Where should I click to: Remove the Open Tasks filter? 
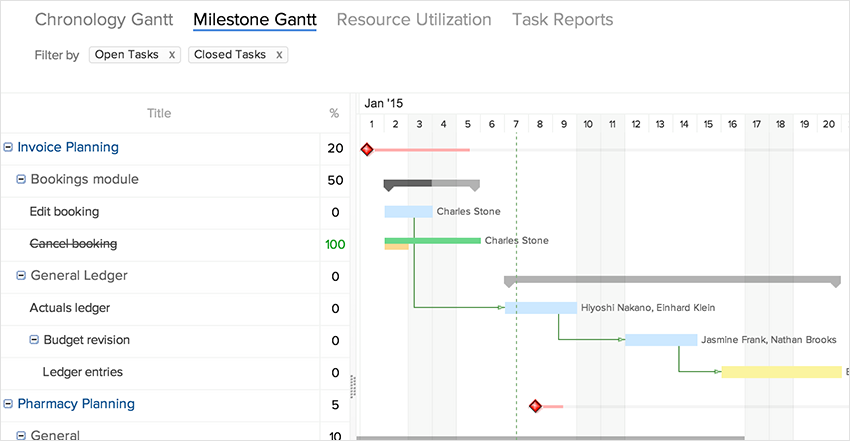[172, 55]
